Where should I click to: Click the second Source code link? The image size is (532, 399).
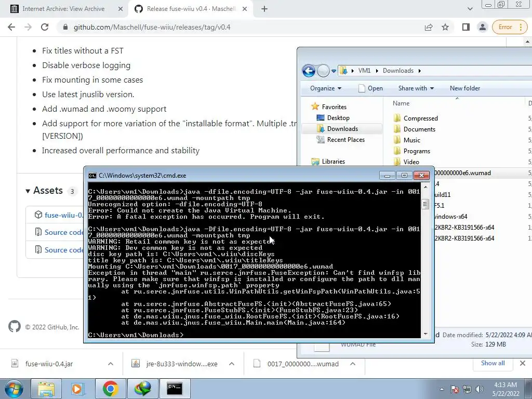(64, 250)
